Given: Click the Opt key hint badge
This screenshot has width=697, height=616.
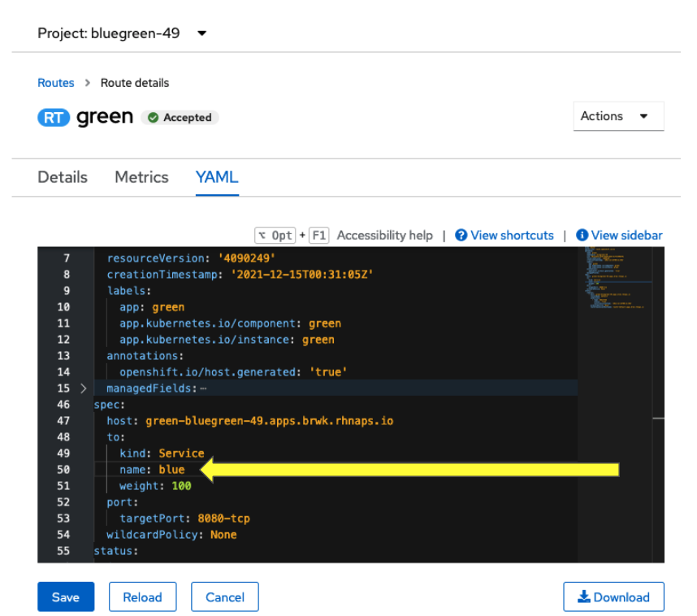Looking at the screenshot, I should [x=275, y=236].
